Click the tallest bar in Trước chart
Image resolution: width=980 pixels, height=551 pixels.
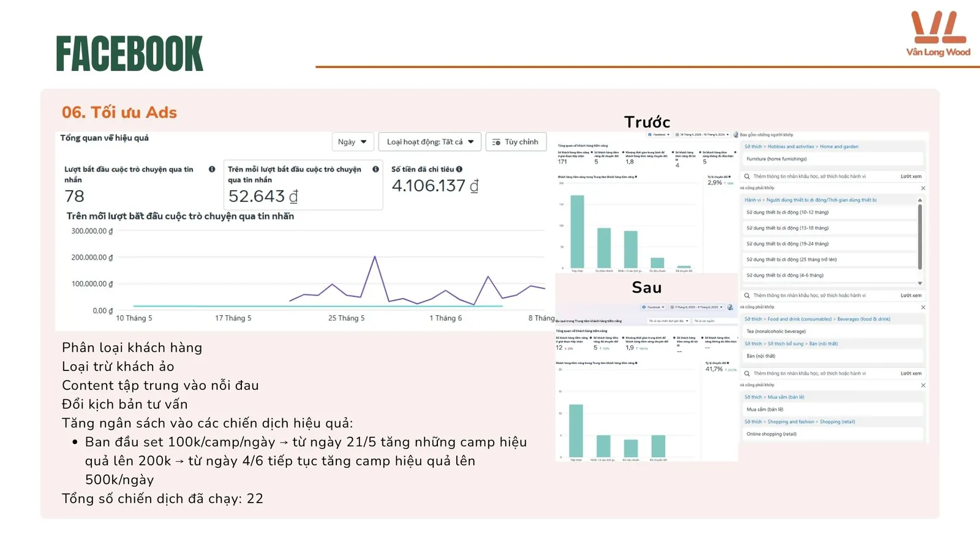point(577,231)
